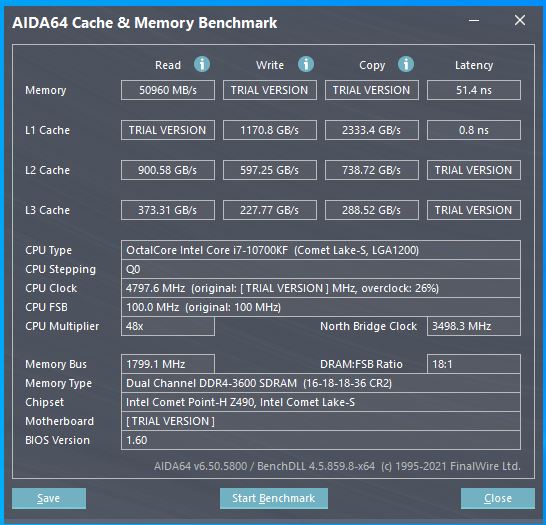
Task: Close the benchmark dialog via Close button
Action: coord(498,498)
